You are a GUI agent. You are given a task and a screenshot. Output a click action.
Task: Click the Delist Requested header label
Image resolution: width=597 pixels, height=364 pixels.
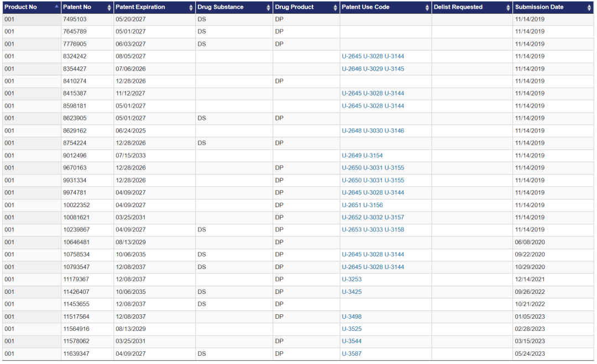(x=458, y=7)
